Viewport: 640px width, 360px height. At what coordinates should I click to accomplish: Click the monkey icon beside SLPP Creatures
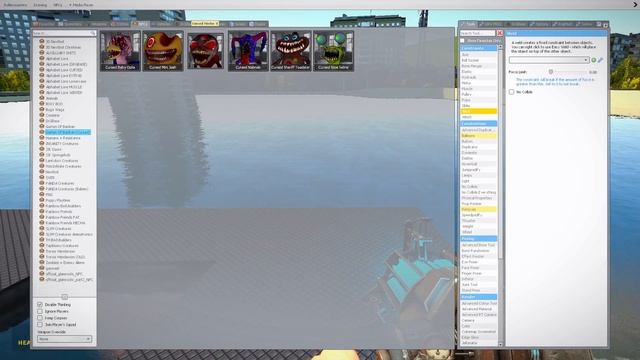coord(42,228)
